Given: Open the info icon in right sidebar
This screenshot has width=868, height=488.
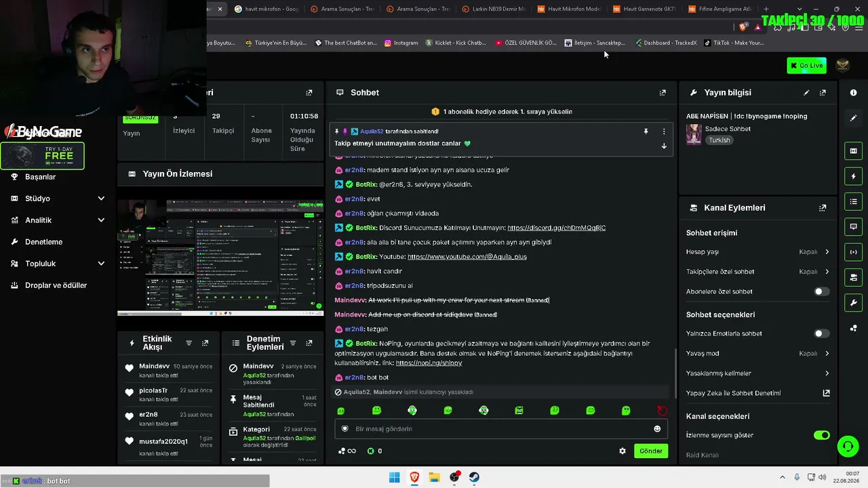Looking at the screenshot, I should coord(854,93).
